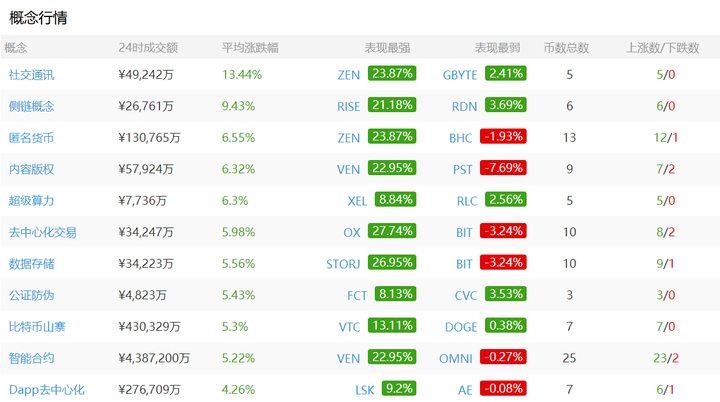720x402 pixels.
Task: Click the 9.2% badge next to LSK
Action: point(399,388)
